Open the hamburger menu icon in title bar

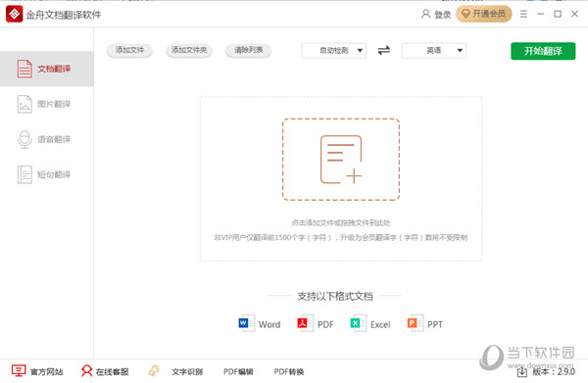pyautogui.click(x=523, y=14)
